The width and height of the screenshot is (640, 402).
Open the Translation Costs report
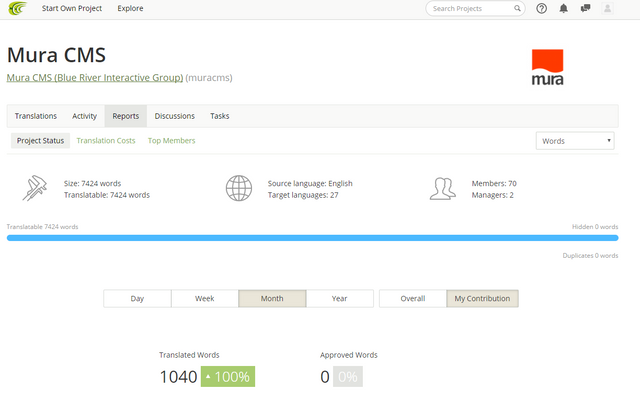(106, 140)
